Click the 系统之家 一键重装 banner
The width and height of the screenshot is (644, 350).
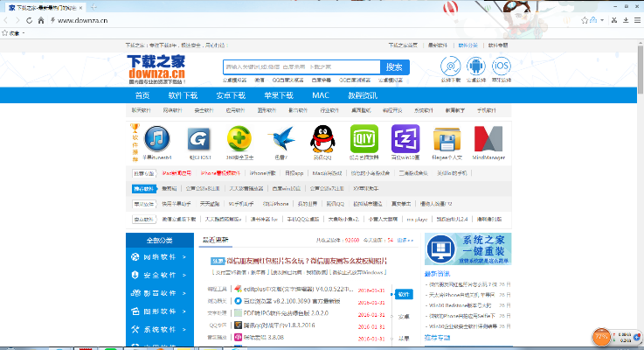pyautogui.click(x=468, y=248)
